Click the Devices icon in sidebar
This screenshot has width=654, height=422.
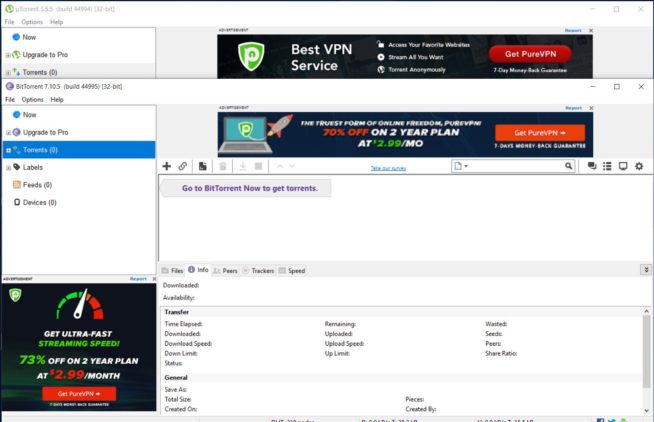pos(17,202)
